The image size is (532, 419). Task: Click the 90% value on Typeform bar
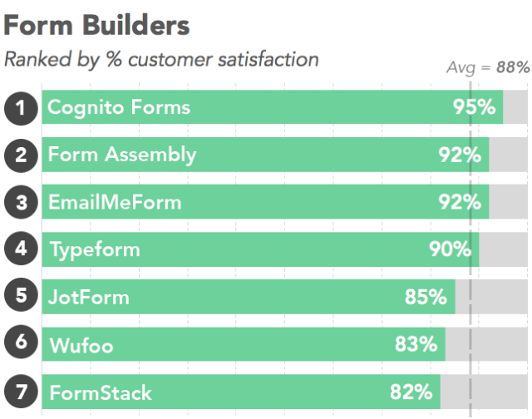(450, 249)
